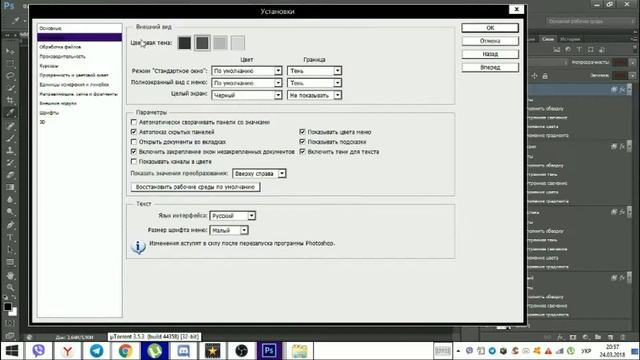Click the 'Отмена' button
640x360 pixels.
[490, 41]
